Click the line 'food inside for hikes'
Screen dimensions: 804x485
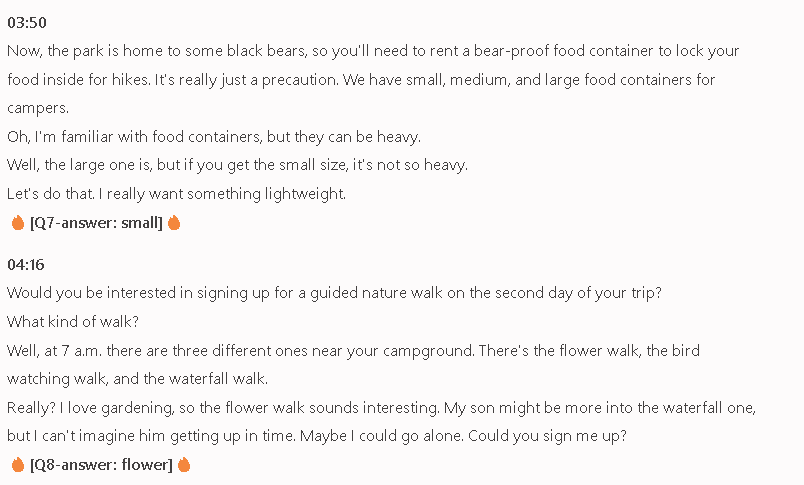click(x=361, y=80)
